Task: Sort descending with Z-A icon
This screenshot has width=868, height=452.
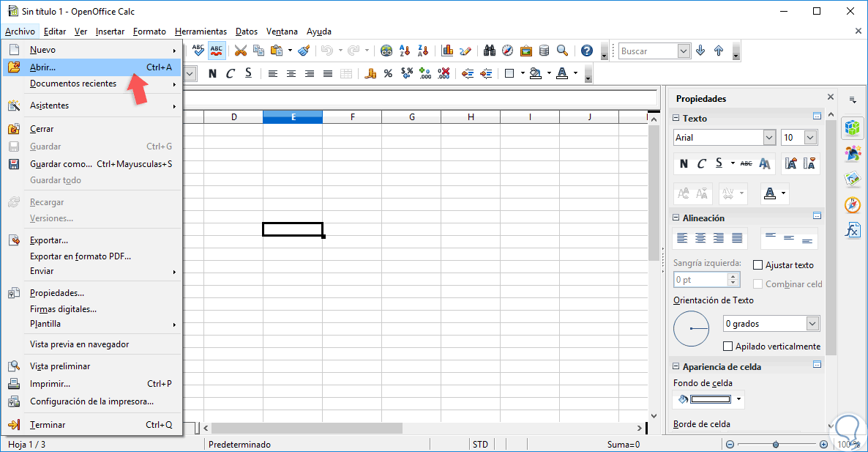Action: (x=423, y=51)
